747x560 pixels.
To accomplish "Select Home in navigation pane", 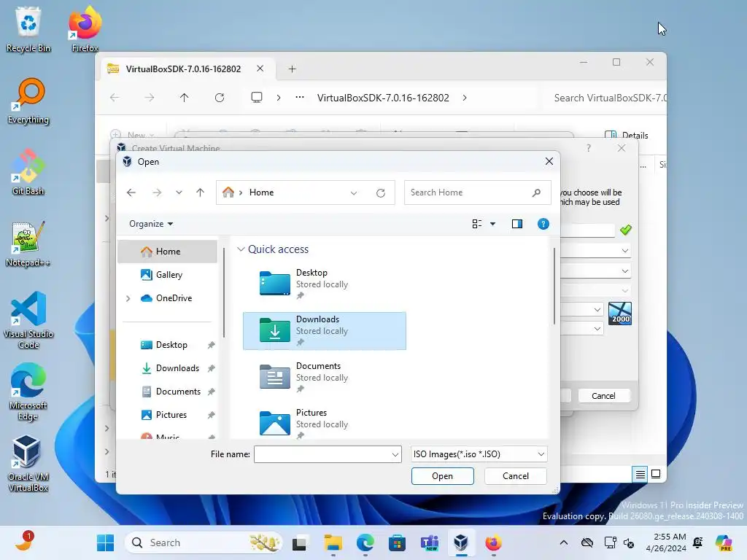I will tap(168, 252).
